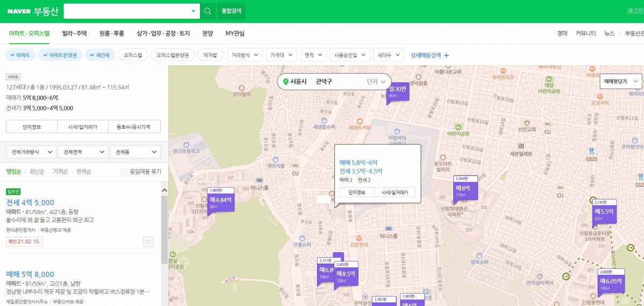644x306 pixels.
Task: Open the 커뮤니티 link
Action: (x=586, y=34)
